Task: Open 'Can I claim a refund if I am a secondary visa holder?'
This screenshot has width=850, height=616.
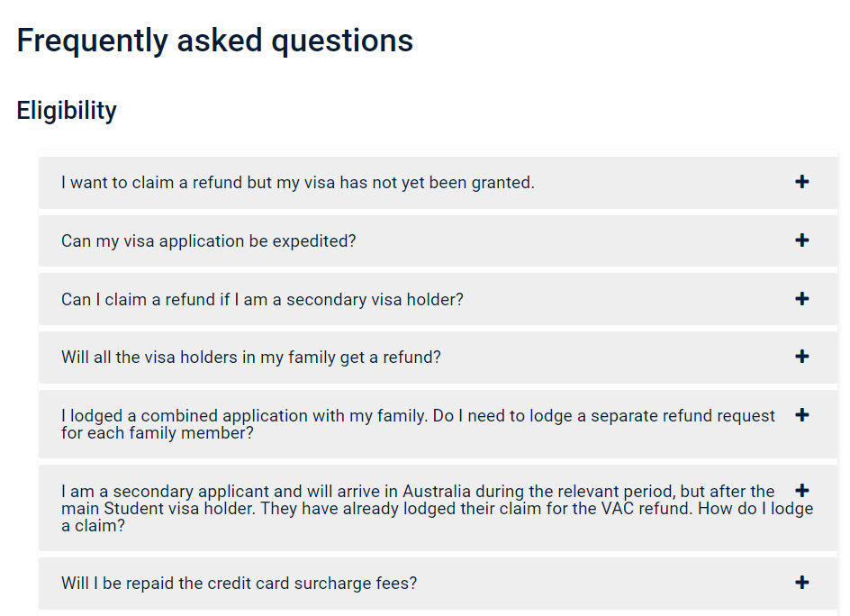Action: (x=262, y=299)
